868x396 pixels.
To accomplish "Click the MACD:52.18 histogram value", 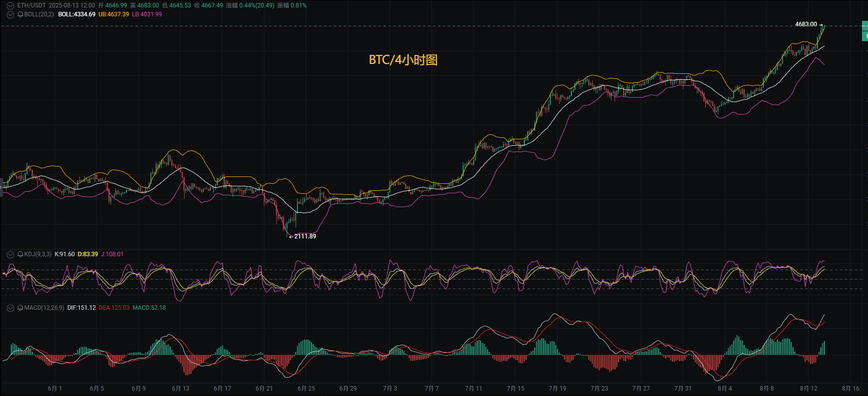I will coord(149,308).
